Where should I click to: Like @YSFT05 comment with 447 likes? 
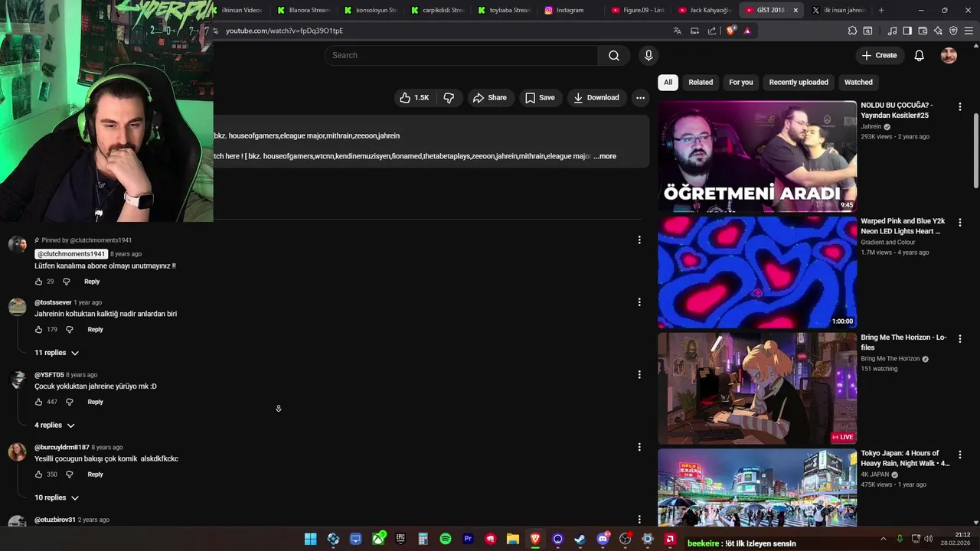click(38, 402)
